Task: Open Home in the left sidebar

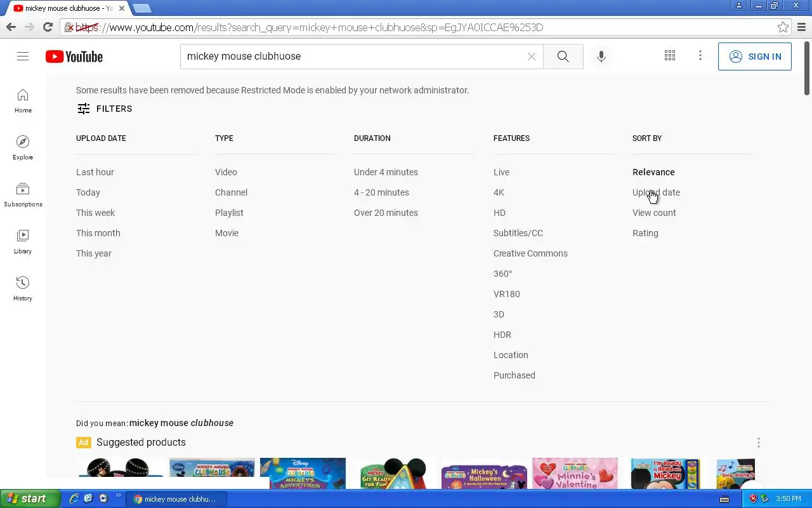Action: click(23, 102)
